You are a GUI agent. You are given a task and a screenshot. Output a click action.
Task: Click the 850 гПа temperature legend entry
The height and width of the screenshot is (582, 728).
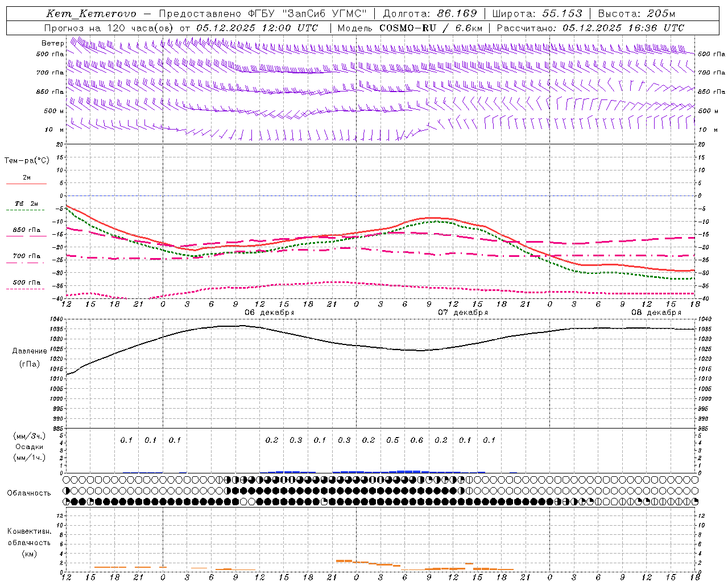tap(27, 230)
